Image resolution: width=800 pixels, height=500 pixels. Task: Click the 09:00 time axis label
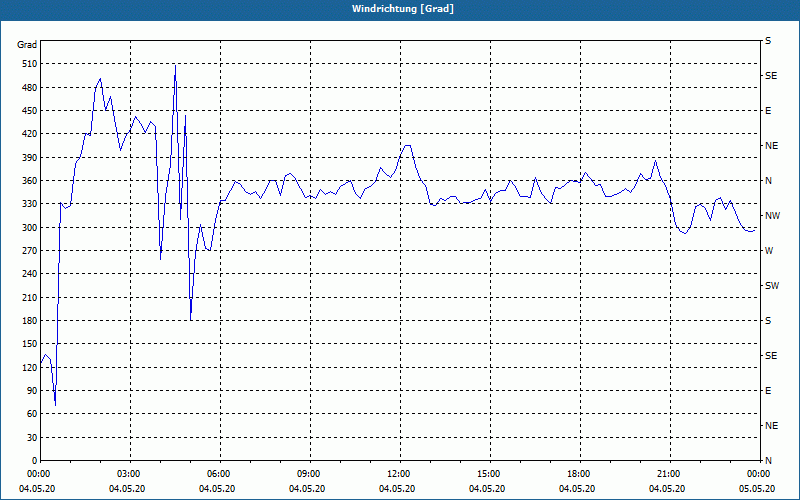pyautogui.click(x=309, y=474)
